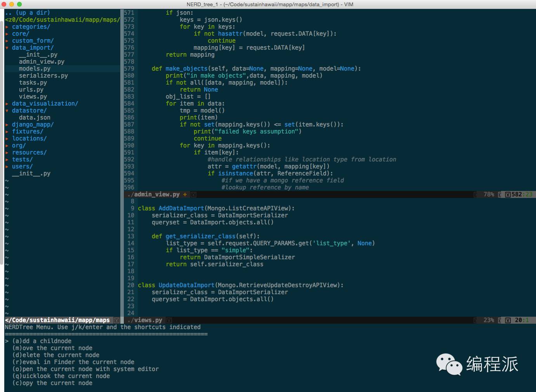Click the #handle relationships comment line 592
Screen dimensions: 536x392
[302, 160]
